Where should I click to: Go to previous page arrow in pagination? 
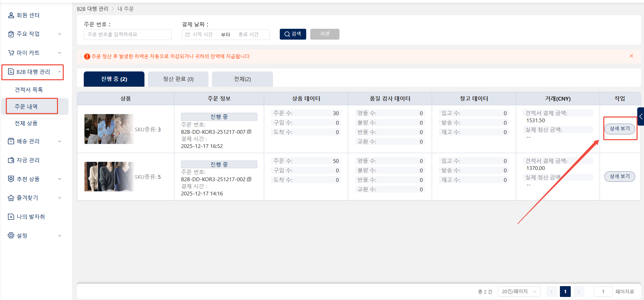pyautogui.click(x=552, y=292)
